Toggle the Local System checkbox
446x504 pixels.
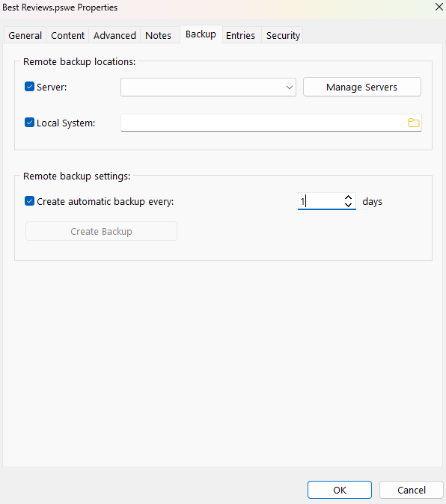point(30,123)
